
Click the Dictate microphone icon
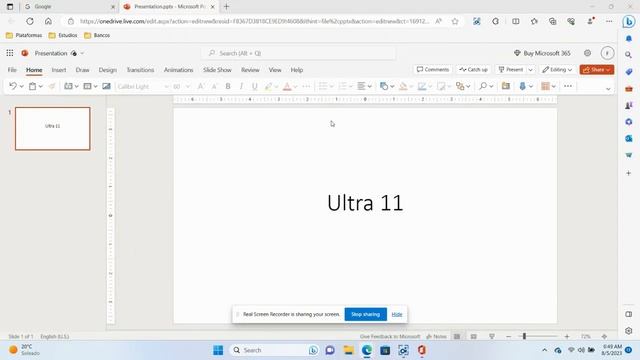pos(522,86)
